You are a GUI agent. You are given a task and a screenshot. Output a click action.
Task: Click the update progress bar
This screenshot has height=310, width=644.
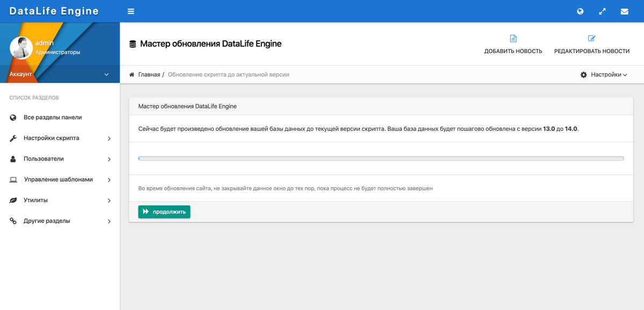coord(381,158)
